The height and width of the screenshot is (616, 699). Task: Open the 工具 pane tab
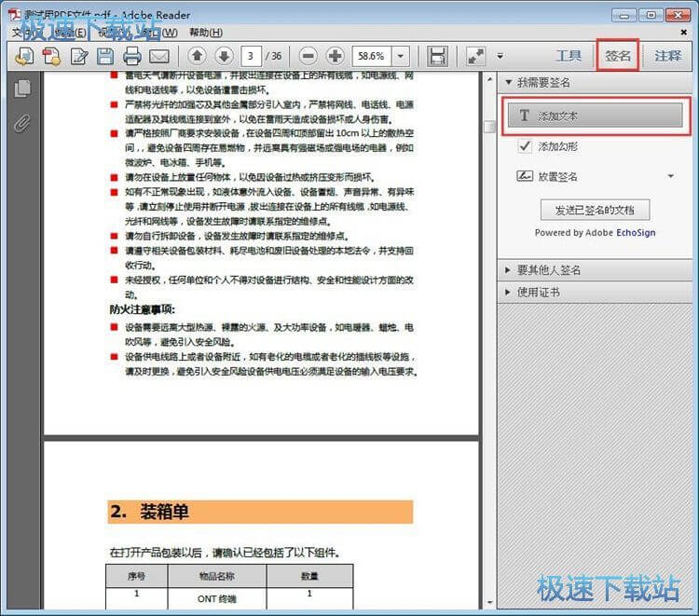point(569,56)
